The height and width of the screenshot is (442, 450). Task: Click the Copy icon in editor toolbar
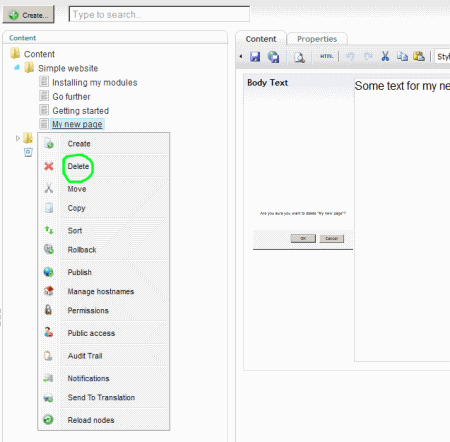pos(402,57)
